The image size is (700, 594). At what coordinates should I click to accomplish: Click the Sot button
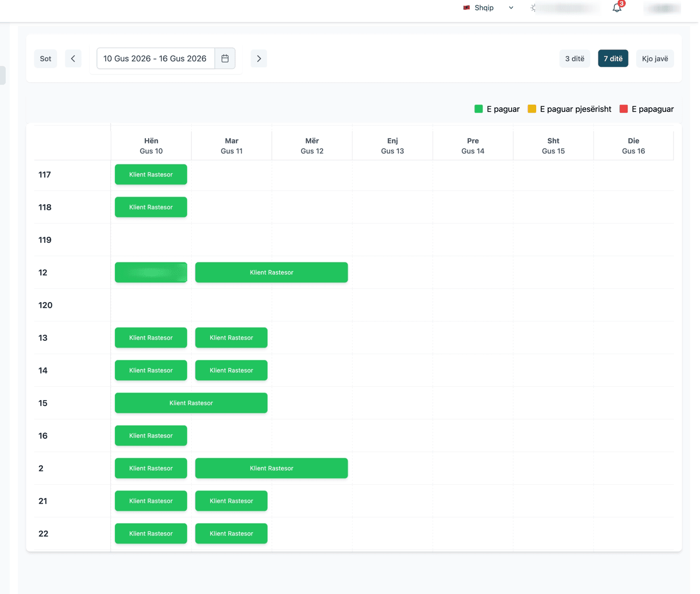[45, 59]
